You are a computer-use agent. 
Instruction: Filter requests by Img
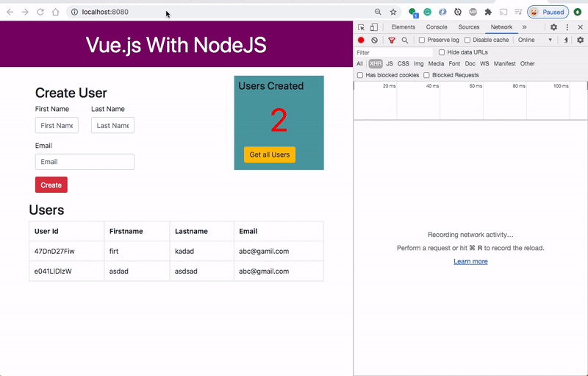point(418,63)
